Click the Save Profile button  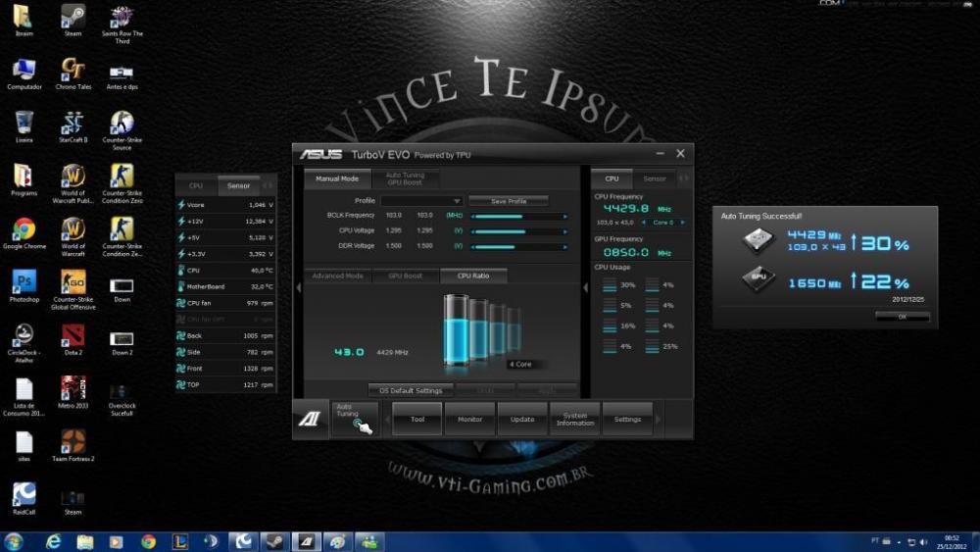coord(508,201)
